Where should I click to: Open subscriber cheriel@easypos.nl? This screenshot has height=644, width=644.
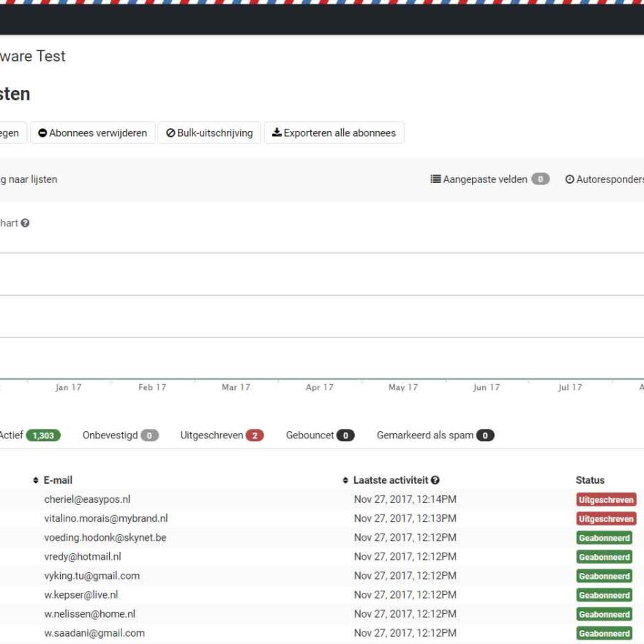87,499
